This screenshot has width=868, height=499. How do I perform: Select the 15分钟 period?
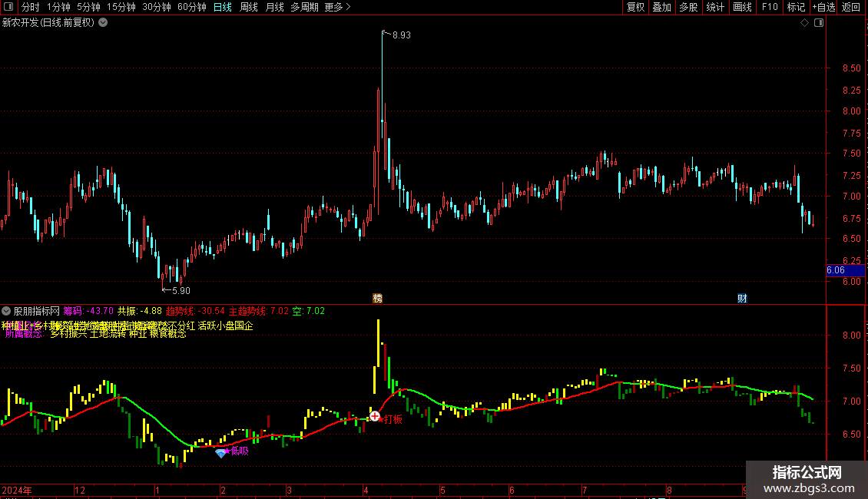pyautogui.click(x=121, y=7)
